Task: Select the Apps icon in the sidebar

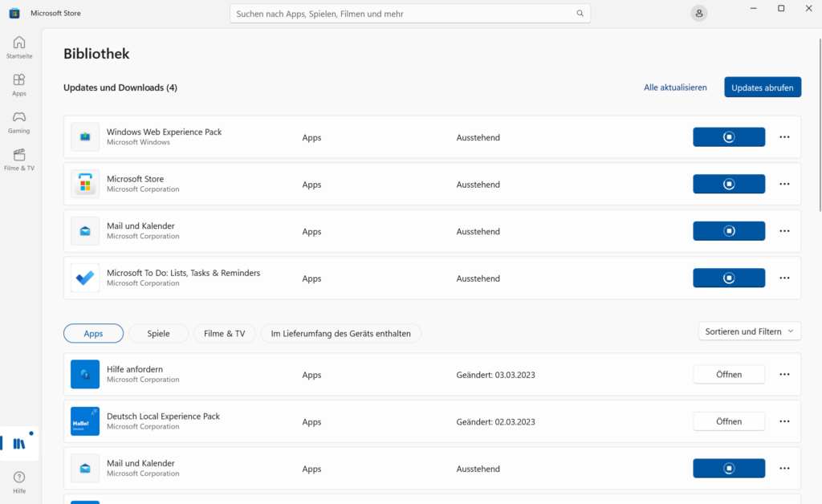Action: click(18, 83)
